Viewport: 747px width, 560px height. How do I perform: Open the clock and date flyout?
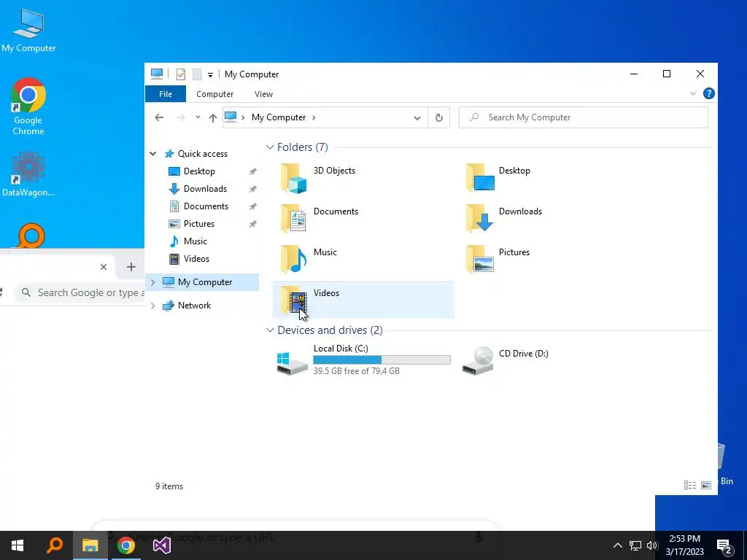(684, 545)
